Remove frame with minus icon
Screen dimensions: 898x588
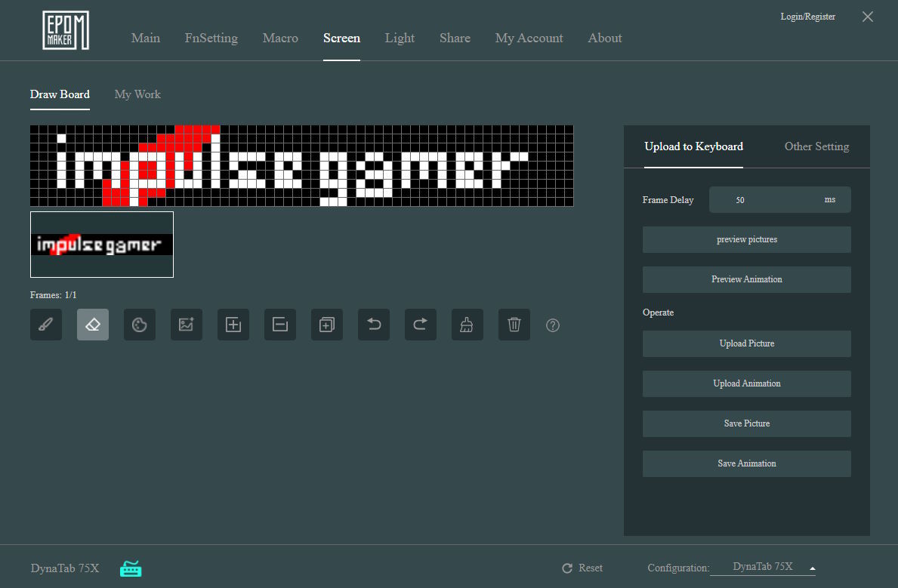coord(280,325)
